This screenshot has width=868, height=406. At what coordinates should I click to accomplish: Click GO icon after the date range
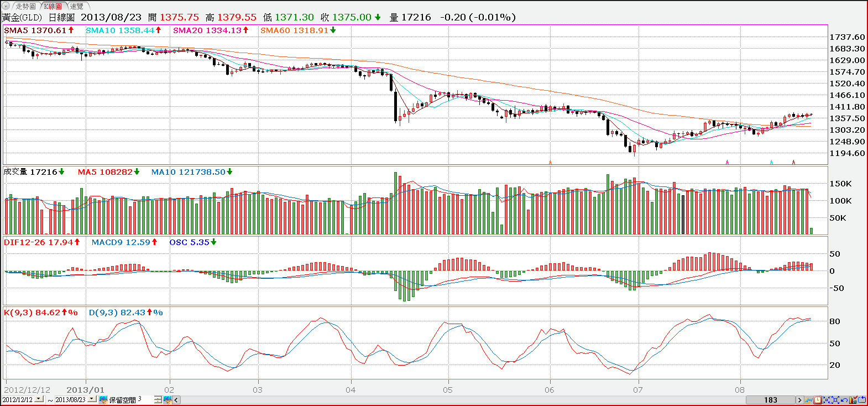pos(103,399)
